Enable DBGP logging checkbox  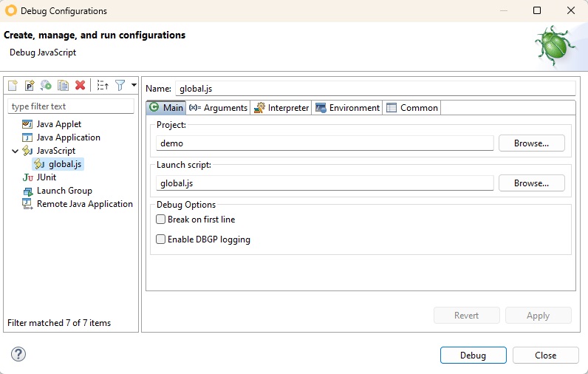pos(161,239)
